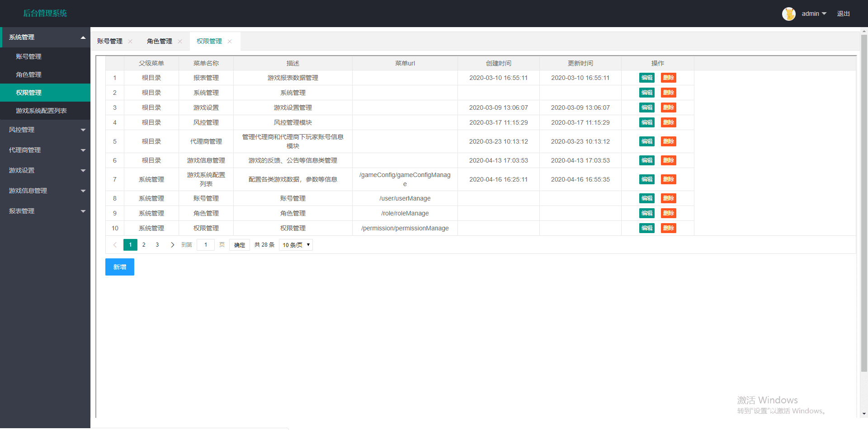Viewport: 868px width, 430px height.
Task: Delete the 权限管理 row entry
Action: [x=668, y=228]
